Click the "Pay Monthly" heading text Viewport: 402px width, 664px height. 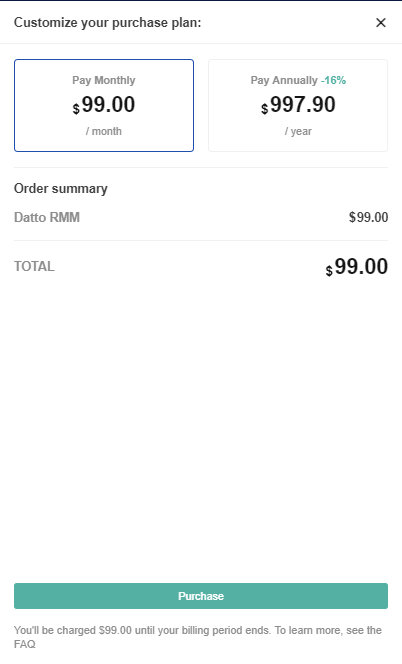pyautogui.click(x=104, y=80)
